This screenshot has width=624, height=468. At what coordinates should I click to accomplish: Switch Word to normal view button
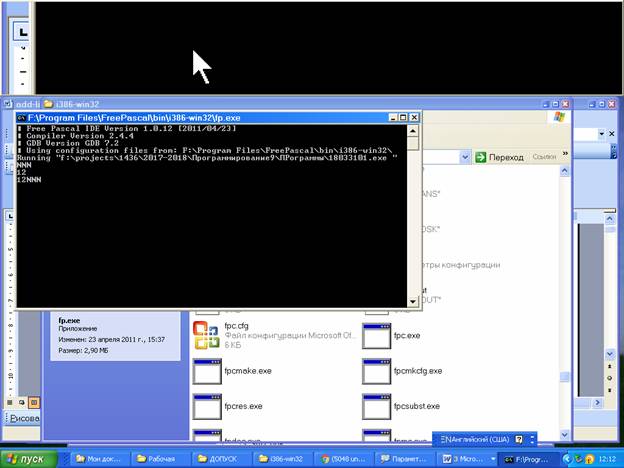pos(10,403)
